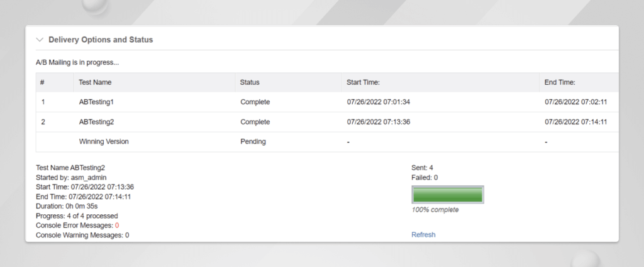The height and width of the screenshot is (267, 644).
Task: Click the Start Time column header
Action: (x=363, y=82)
